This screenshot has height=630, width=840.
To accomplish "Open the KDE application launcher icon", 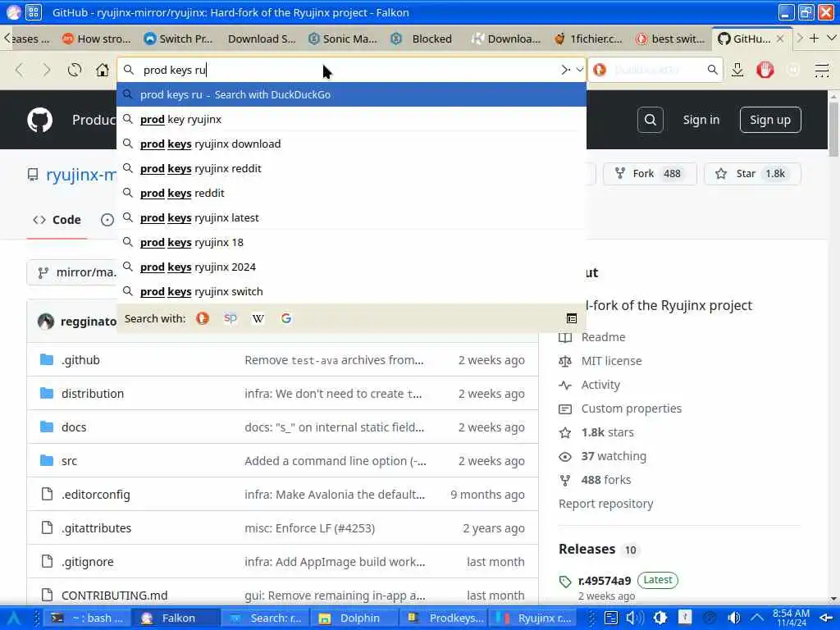I will (13, 618).
